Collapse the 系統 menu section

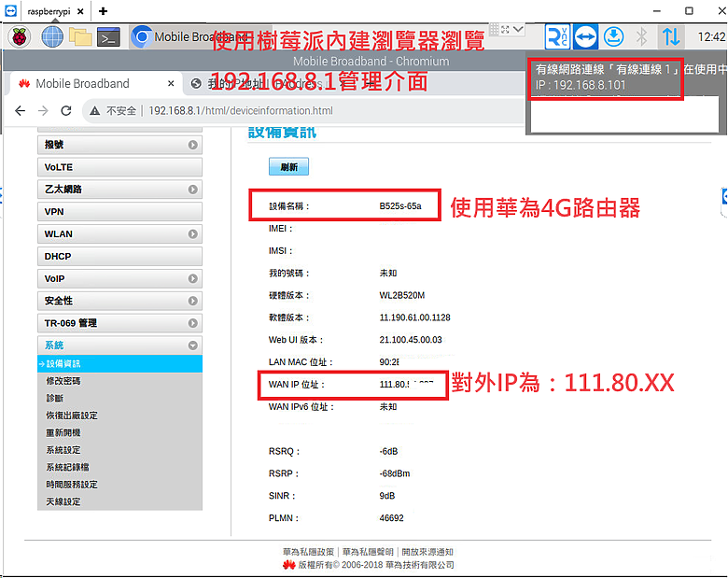(119, 345)
